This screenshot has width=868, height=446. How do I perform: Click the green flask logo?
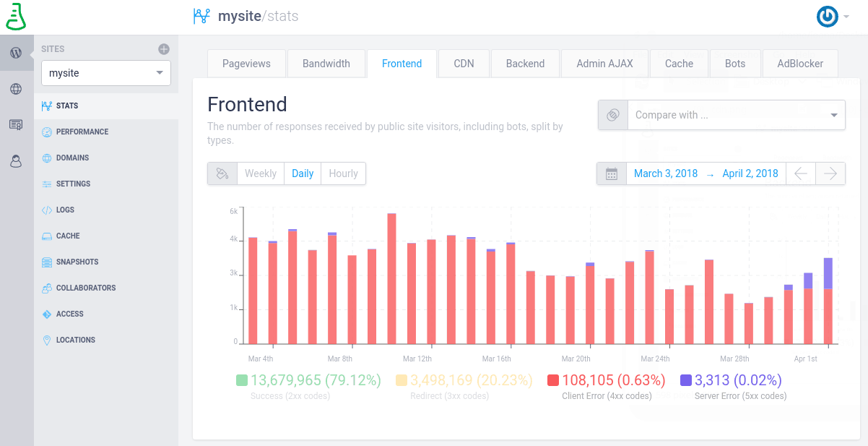pyautogui.click(x=16, y=16)
